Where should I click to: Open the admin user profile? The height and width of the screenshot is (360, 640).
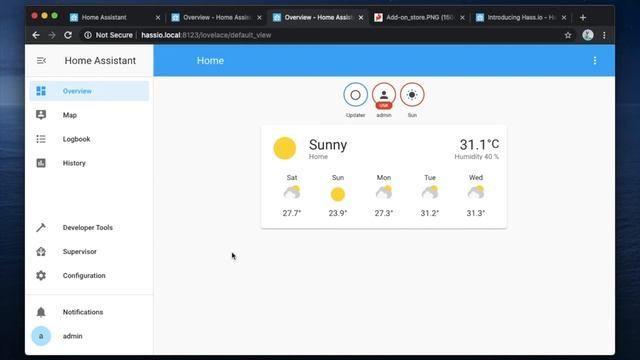tap(89, 336)
